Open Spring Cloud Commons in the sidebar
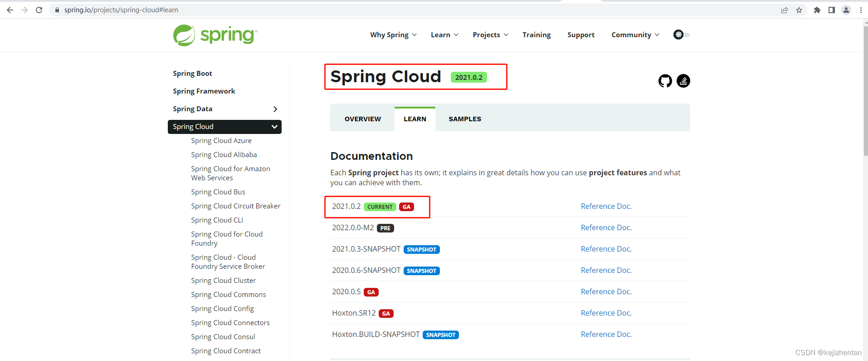This screenshot has width=868, height=361. coord(229,295)
